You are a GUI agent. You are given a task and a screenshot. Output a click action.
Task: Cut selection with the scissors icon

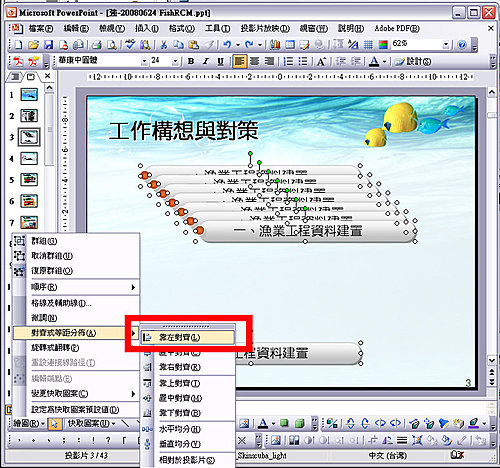(163, 45)
